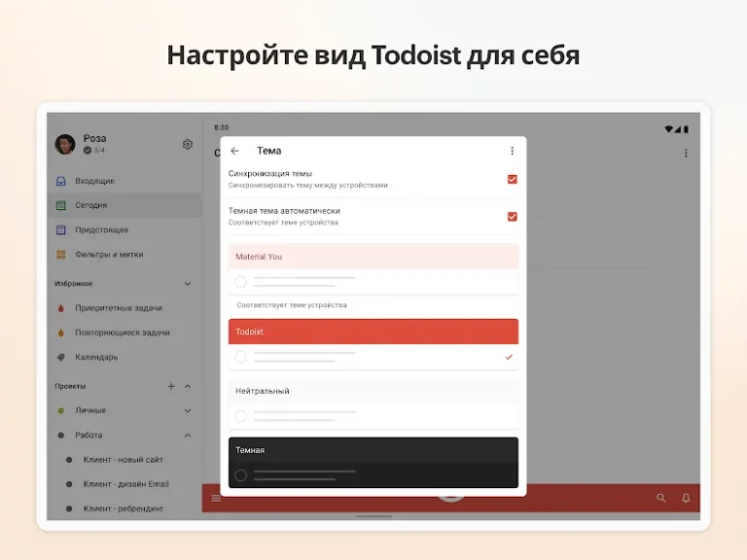
Task: Add a new project with plus icon
Action: pos(171,386)
